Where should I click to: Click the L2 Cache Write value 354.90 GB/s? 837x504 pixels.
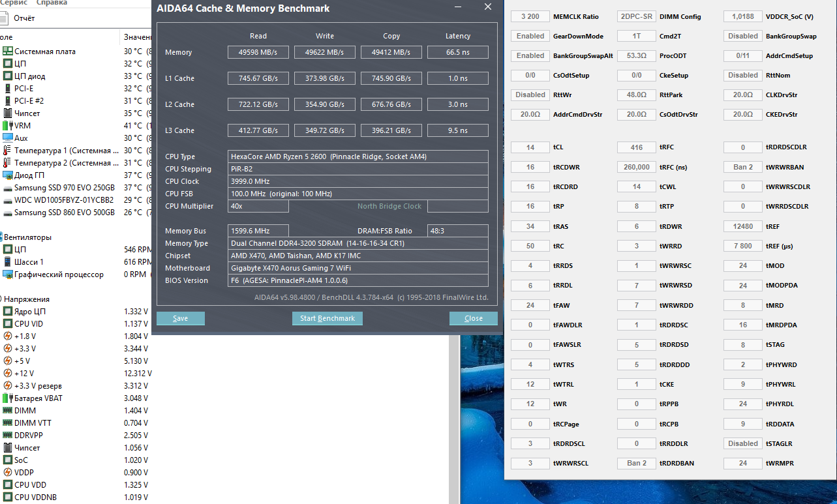coord(325,104)
